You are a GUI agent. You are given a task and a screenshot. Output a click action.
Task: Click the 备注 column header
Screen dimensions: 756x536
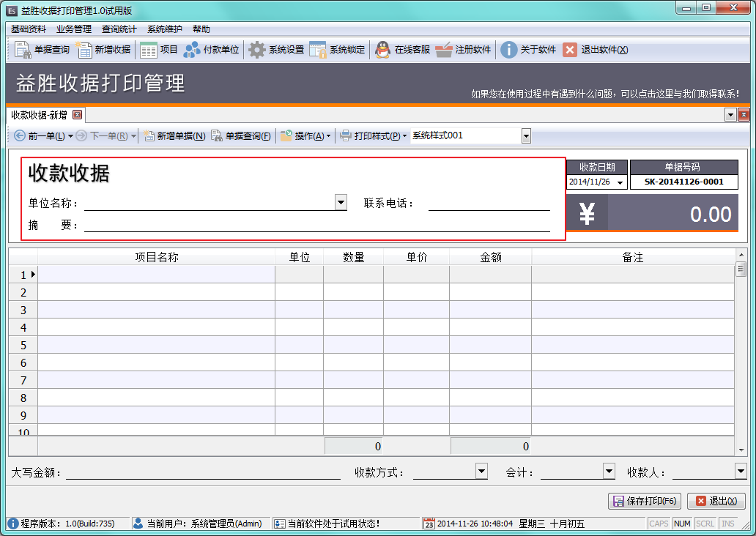[x=633, y=257]
